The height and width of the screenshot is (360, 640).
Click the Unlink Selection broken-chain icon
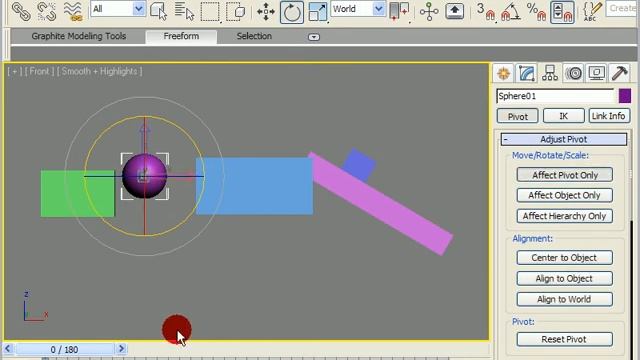click(x=47, y=11)
